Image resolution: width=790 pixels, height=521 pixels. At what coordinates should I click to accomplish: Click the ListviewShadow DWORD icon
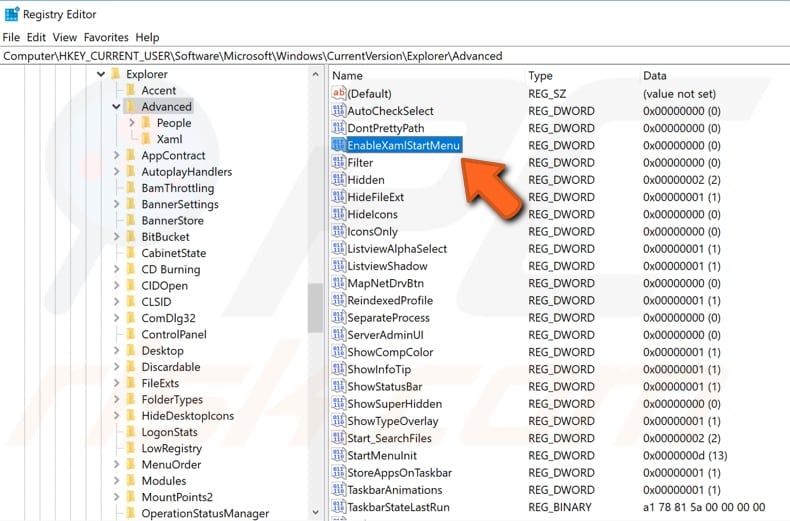(339, 266)
